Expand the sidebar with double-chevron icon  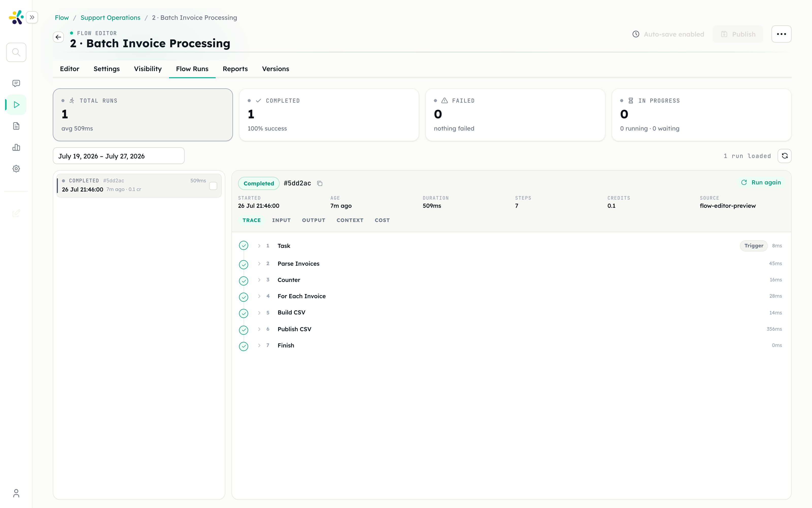(32, 17)
